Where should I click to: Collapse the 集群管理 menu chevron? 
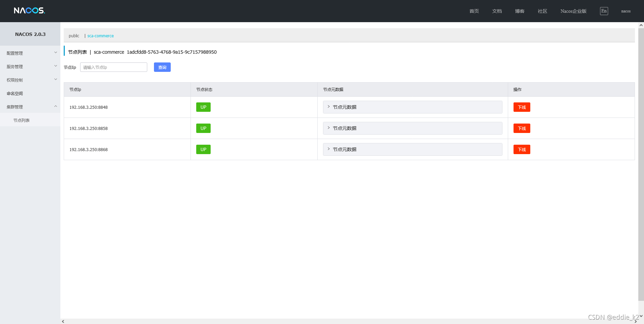(56, 106)
